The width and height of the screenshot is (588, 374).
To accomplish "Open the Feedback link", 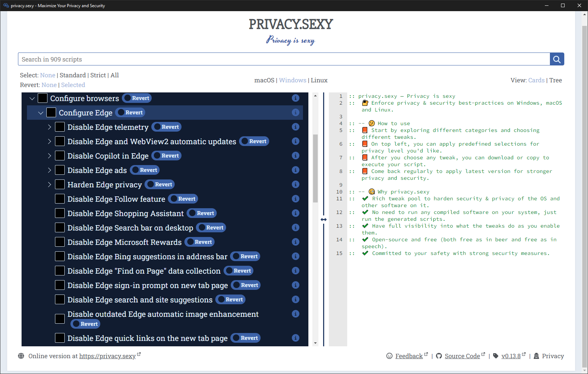I will pos(409,356).
